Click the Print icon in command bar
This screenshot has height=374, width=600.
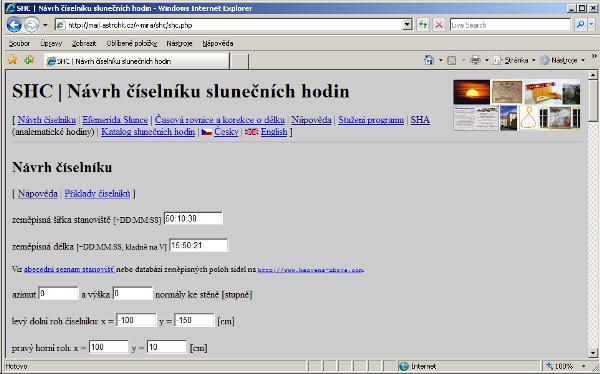[475, 60]
